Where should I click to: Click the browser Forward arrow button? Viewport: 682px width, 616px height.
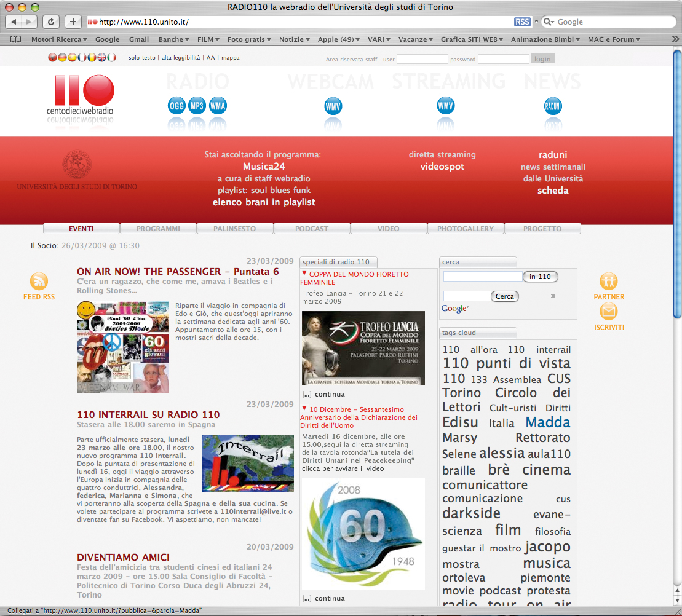30,22
